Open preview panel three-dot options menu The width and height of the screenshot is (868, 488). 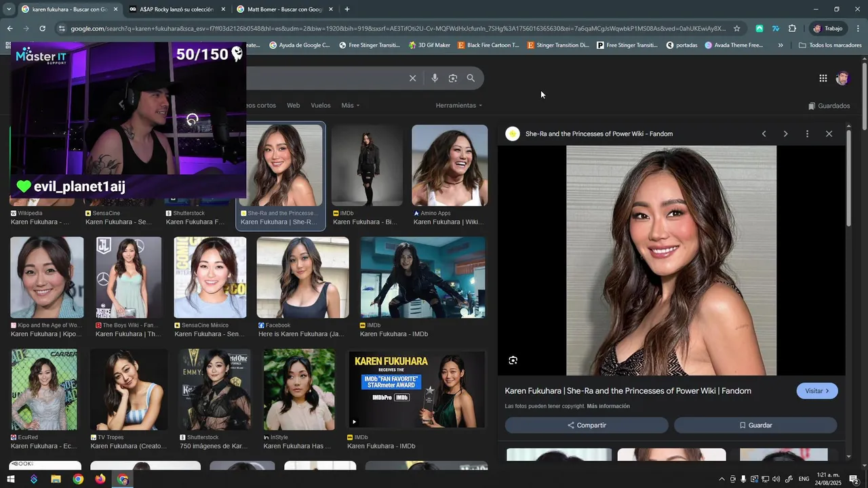(x=807, y=134)
